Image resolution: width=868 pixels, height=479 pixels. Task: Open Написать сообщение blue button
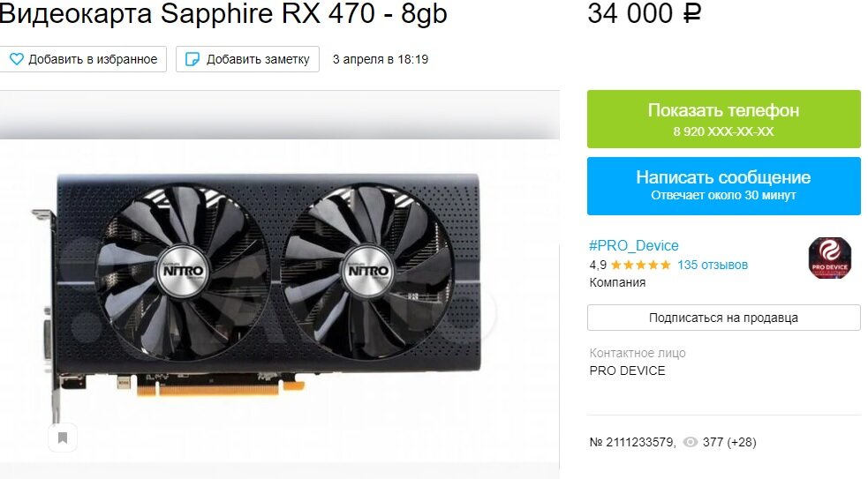click(x=723, y=186)
